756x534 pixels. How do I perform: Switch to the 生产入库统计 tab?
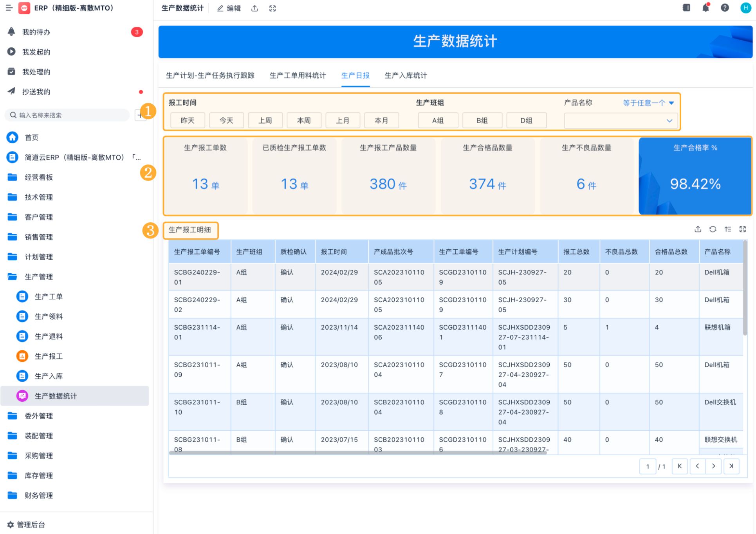406,76
